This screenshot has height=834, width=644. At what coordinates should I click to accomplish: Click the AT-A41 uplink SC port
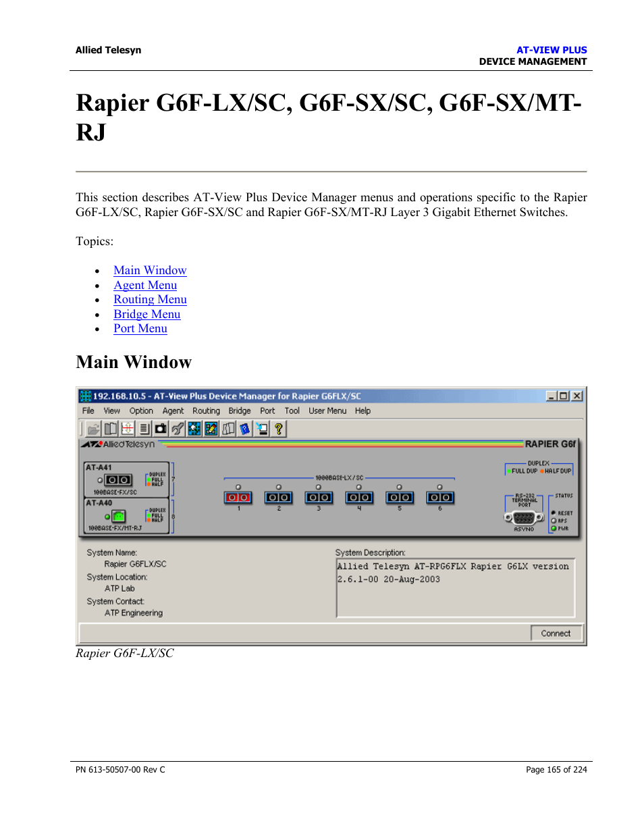click(118, 480)
